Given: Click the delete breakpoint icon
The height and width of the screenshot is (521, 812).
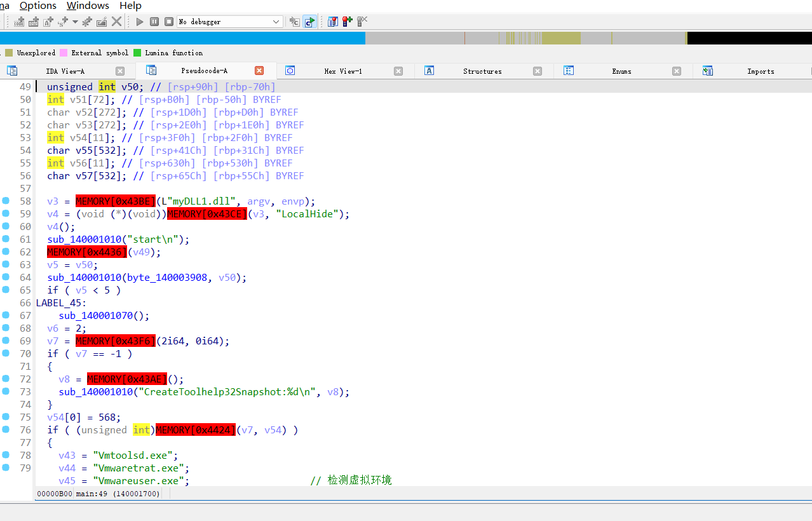Looking at the screenshot, I should [362, 22].
